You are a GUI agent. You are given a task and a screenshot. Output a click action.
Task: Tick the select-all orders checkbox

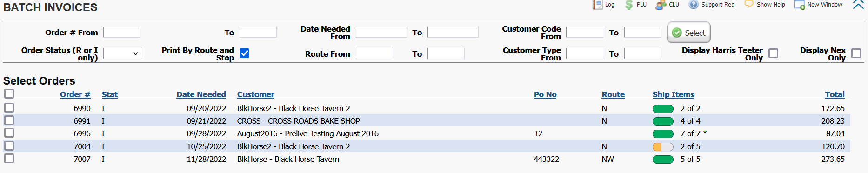pos(9,94)
